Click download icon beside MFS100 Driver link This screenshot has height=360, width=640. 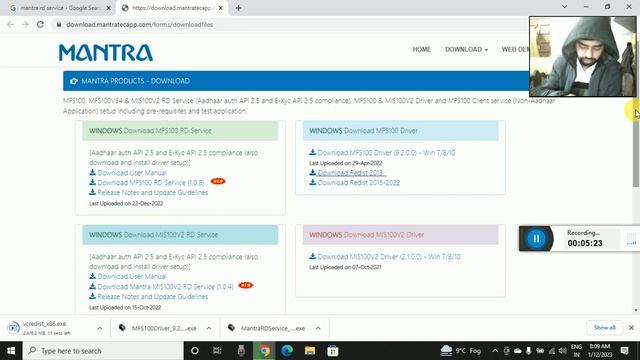click(x=313, y=152)
